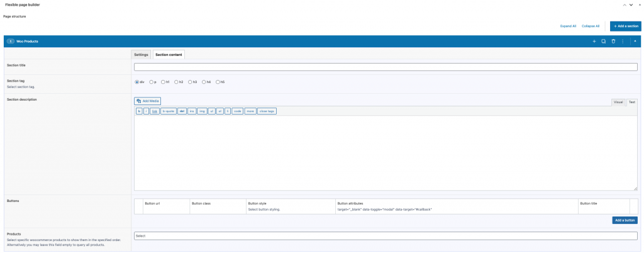
Task: Collapse the Woo Products section with the triangle
Action: click(x=635, y=41)
